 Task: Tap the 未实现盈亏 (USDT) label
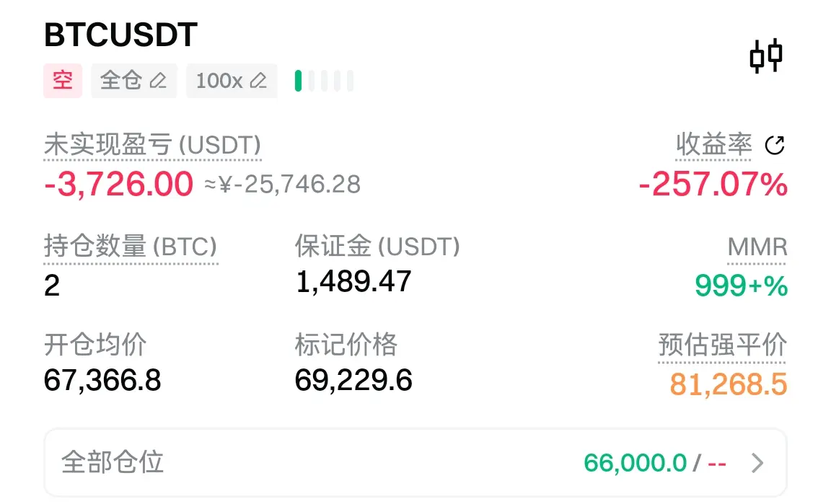tap(152, 145)
